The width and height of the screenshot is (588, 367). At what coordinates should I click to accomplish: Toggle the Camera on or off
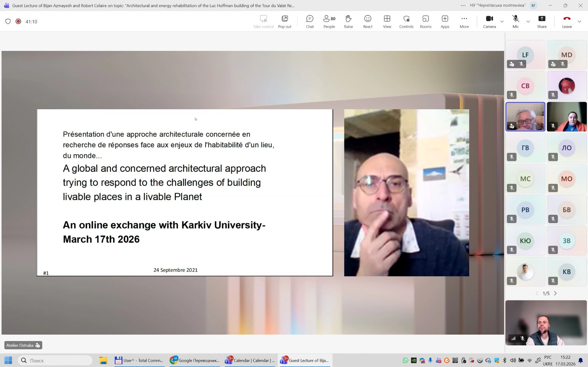(x=489, y=21)
